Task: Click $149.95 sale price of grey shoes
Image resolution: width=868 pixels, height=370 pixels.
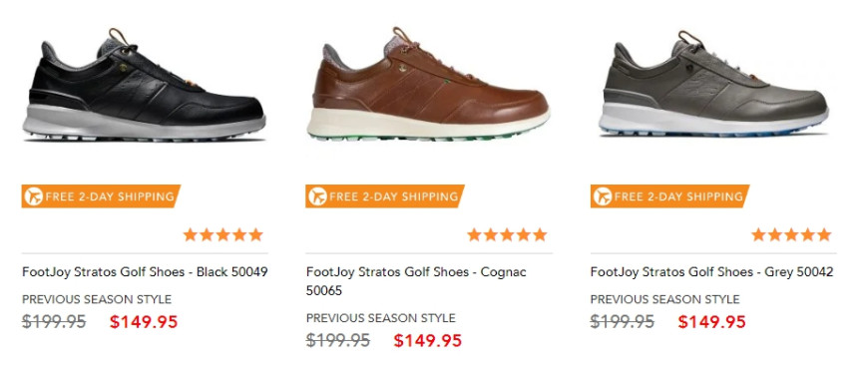Action: 712,322
